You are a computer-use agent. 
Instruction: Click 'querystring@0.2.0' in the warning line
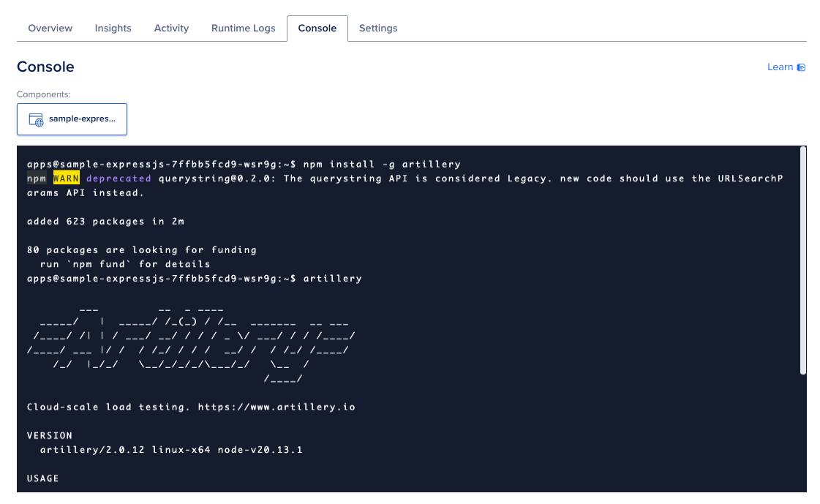(x=217, y=178)
